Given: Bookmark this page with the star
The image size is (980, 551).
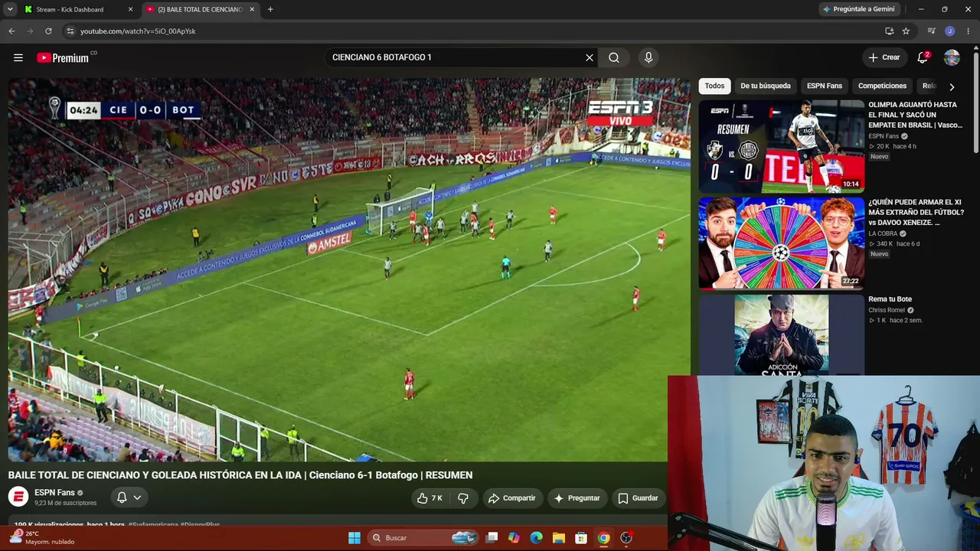Looking at the screenshot, I should click(x=906, y=31).
